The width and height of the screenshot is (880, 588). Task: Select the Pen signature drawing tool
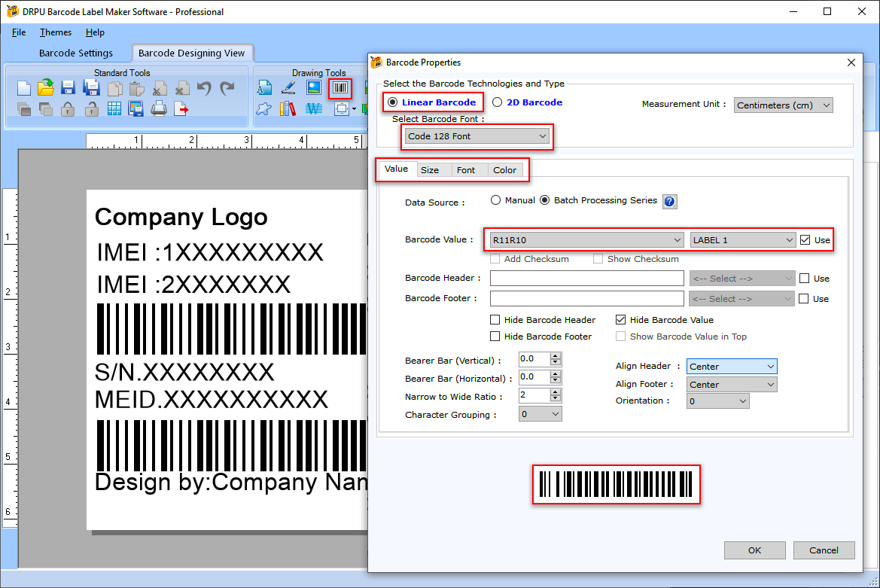tap(289, 87)
